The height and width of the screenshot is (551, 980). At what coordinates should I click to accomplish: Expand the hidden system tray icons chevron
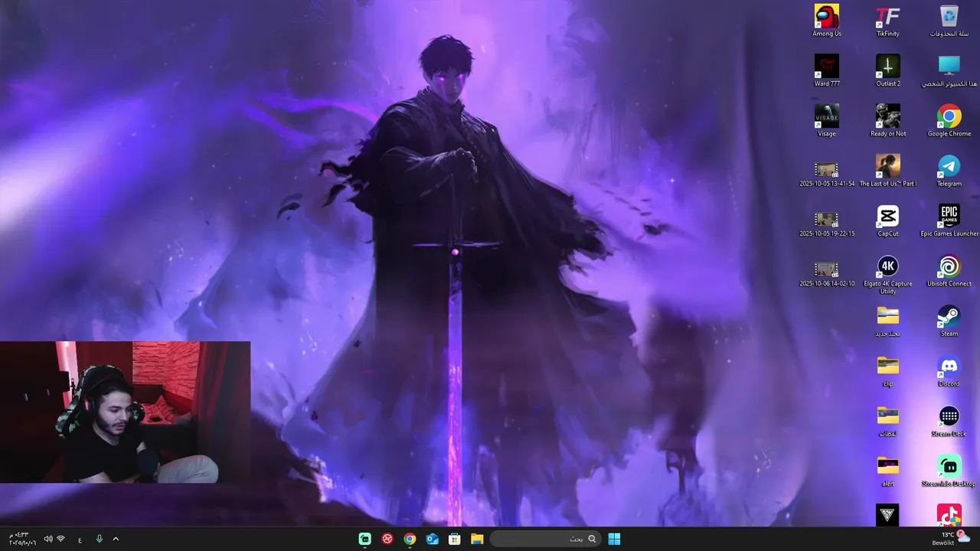click(x=116, y=539)
